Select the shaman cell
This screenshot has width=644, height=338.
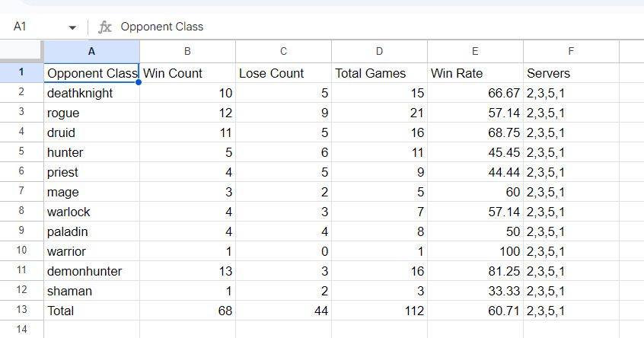tap(91, 291)
